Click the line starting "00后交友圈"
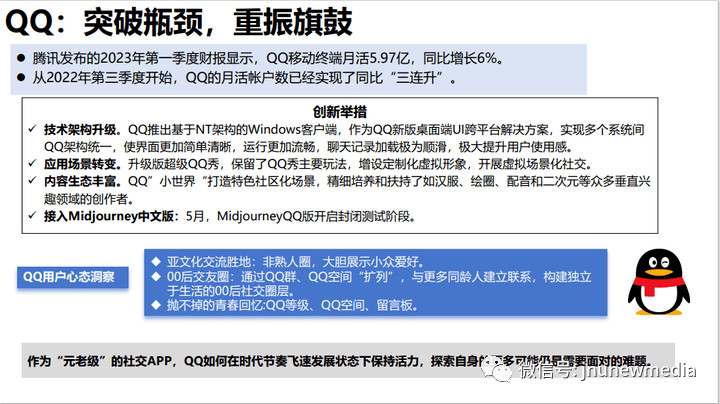This screenshot has height=404, width=720. pyautogui.click(x=379, y=277)
